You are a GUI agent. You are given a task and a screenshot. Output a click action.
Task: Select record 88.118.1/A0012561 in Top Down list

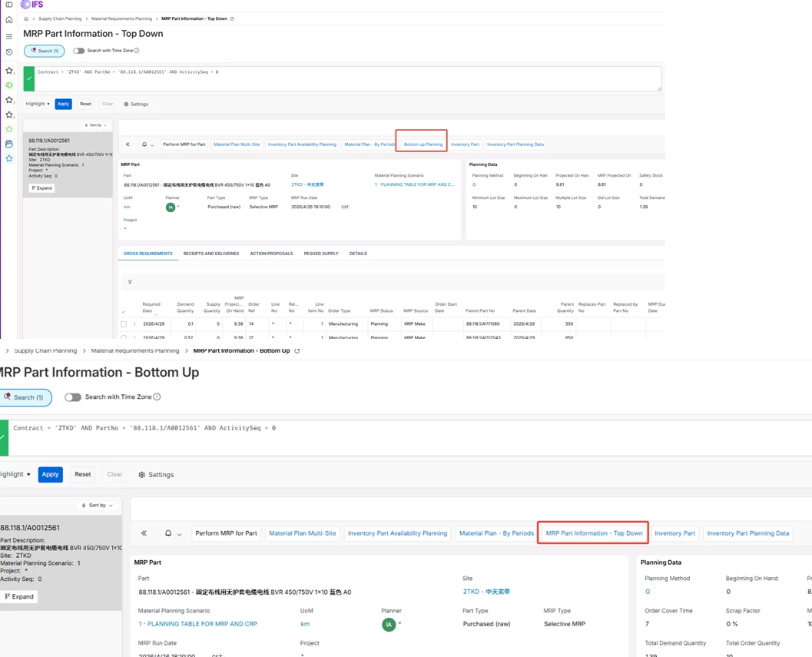(x=68, y=164)
